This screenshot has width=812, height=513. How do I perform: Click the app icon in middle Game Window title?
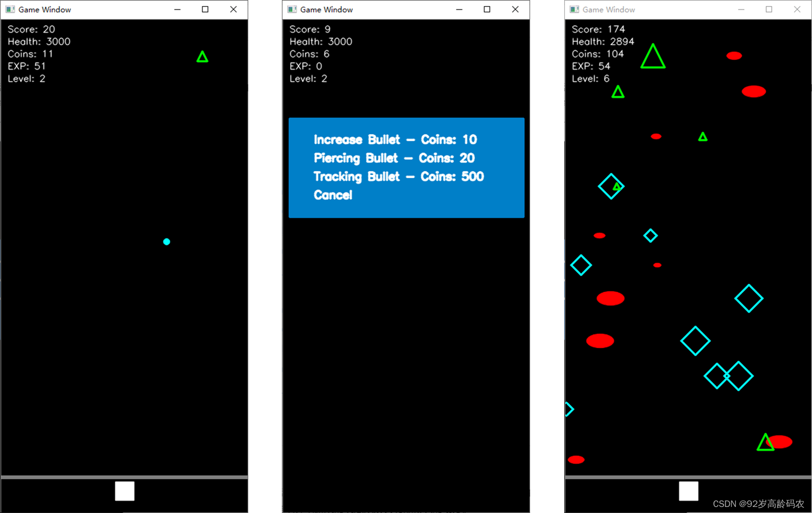292,9
